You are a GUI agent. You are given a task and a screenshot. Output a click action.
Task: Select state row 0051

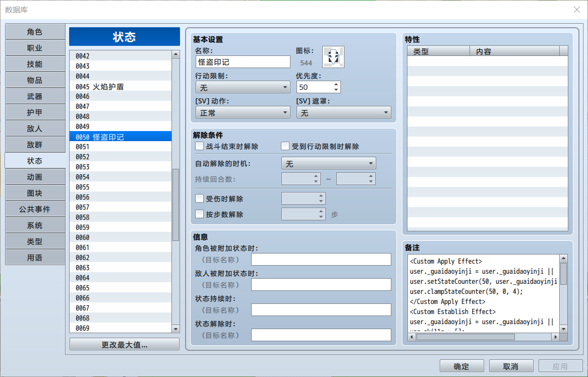121,147
